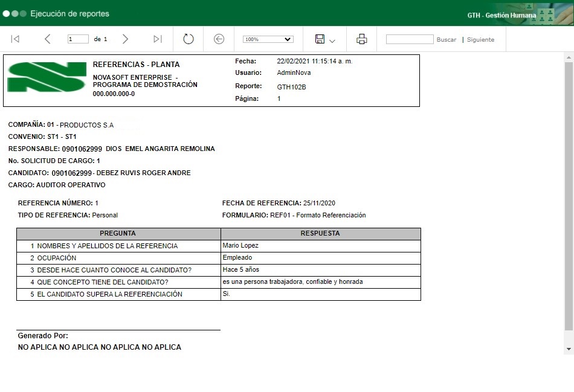Viewport: 574px width, 392px height.
Task: Click the current page number field
Action: 78,39
